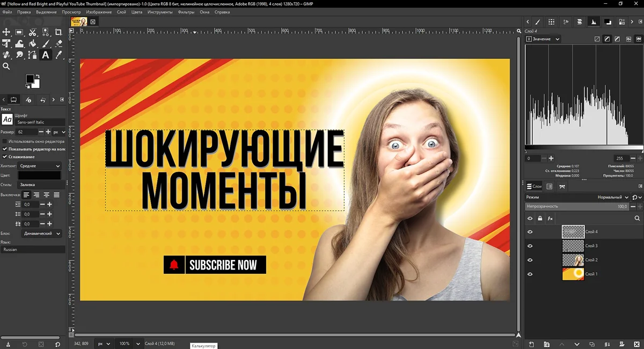Image resolution: width=644 pixels, height=349 pixels.
Task: Select the Text tool in the toolbox
Action: click(x=46, y=55)
